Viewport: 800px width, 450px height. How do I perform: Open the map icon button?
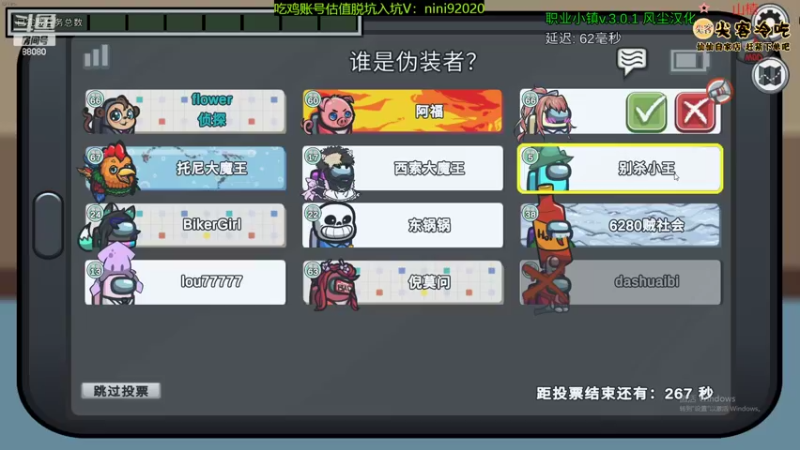769,76
